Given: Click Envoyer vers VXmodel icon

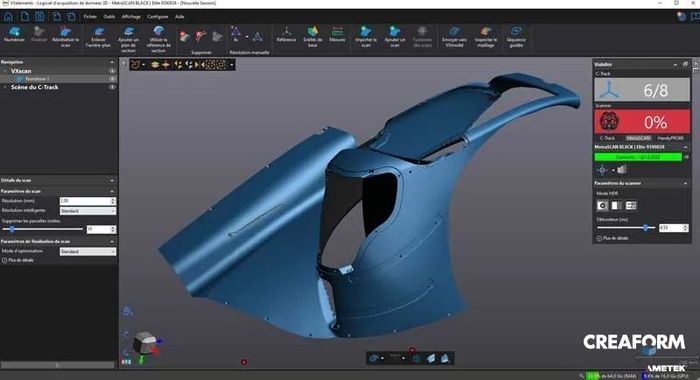Looking at the screenshot, I should (x=454, y=36).
